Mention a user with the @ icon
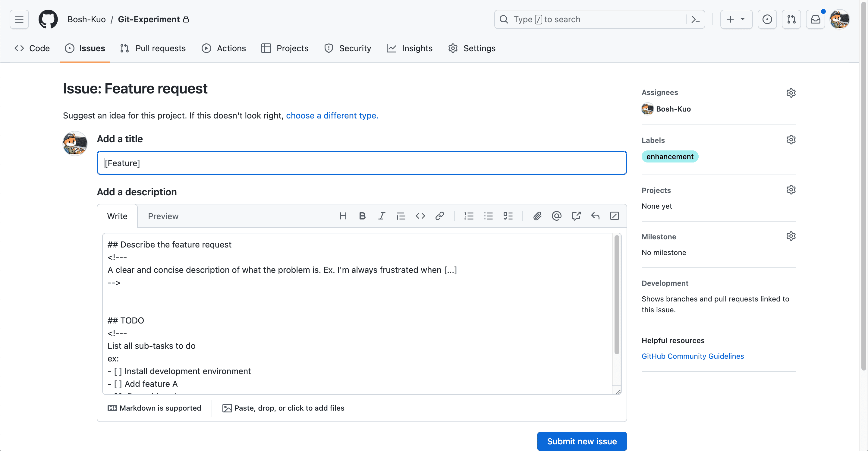This screenshot has width=868, height=451. pos(556,216)
